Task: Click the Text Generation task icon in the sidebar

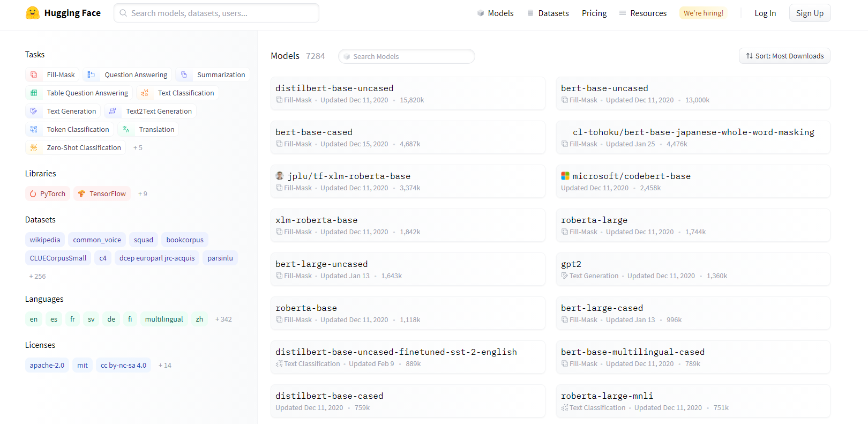Action: click(34, 111)
